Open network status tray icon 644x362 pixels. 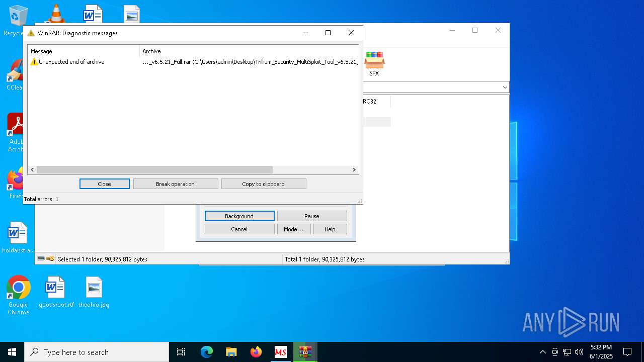point(567,352)
